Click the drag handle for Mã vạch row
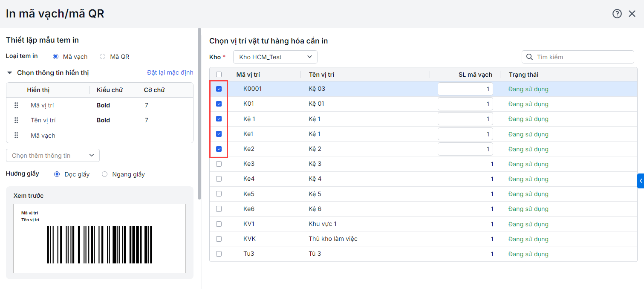 [16, 135]
